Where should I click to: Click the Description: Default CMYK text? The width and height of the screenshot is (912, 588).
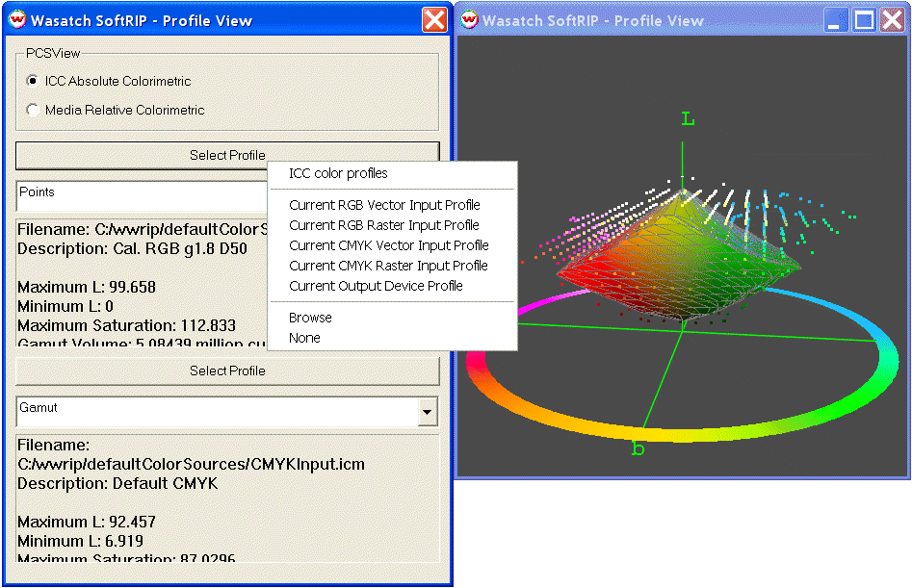click(117, 483)
